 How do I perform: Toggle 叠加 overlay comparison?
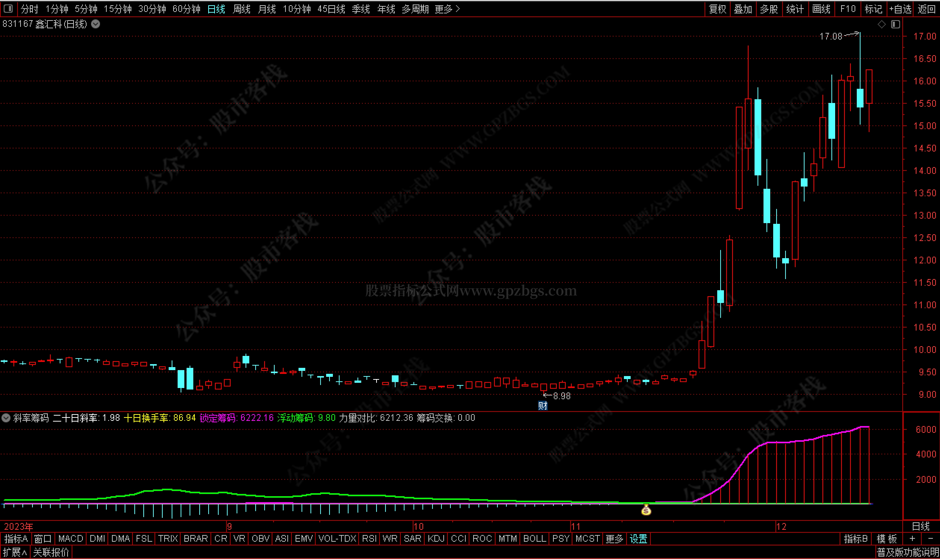coord(743,9)
